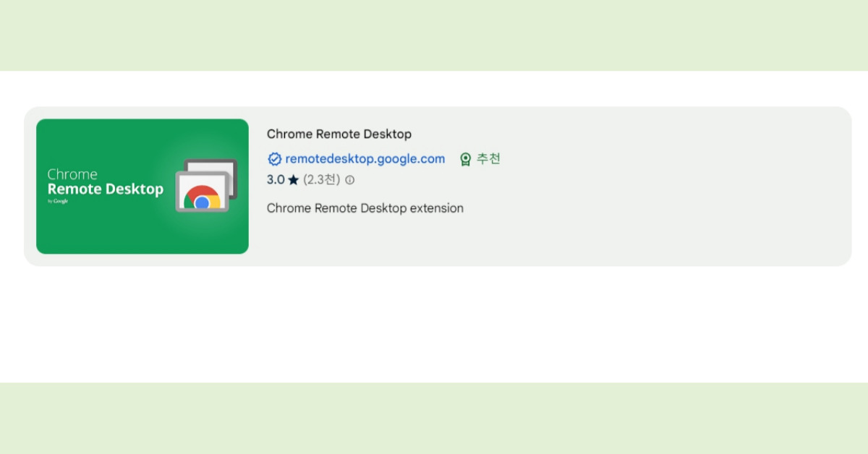
Task: Open the remotedesktop.google.com link
Action: coord(365,159)
